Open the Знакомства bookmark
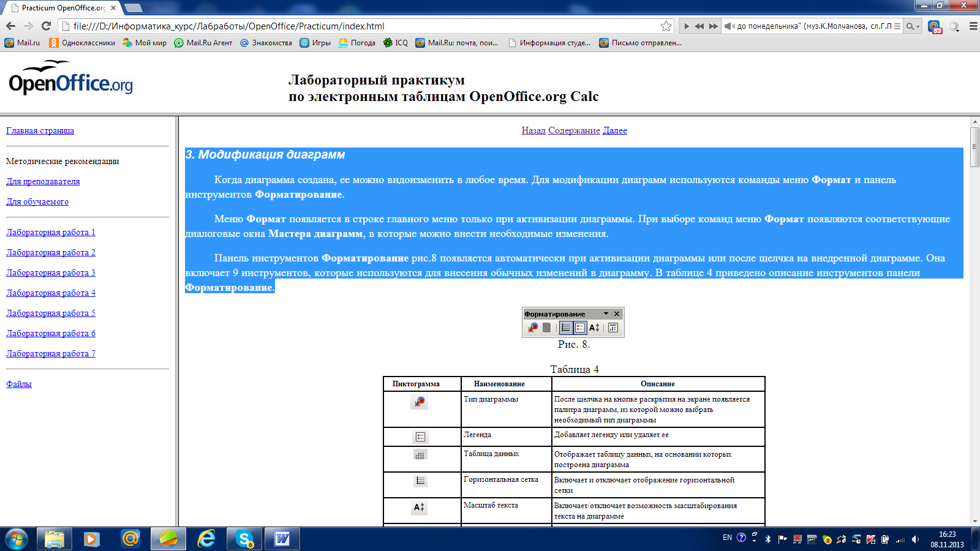 (266, 43)
